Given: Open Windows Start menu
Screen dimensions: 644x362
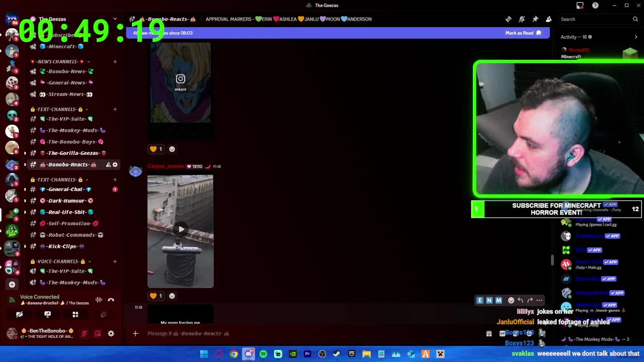Looking at the screenshot, I should 204,354.
